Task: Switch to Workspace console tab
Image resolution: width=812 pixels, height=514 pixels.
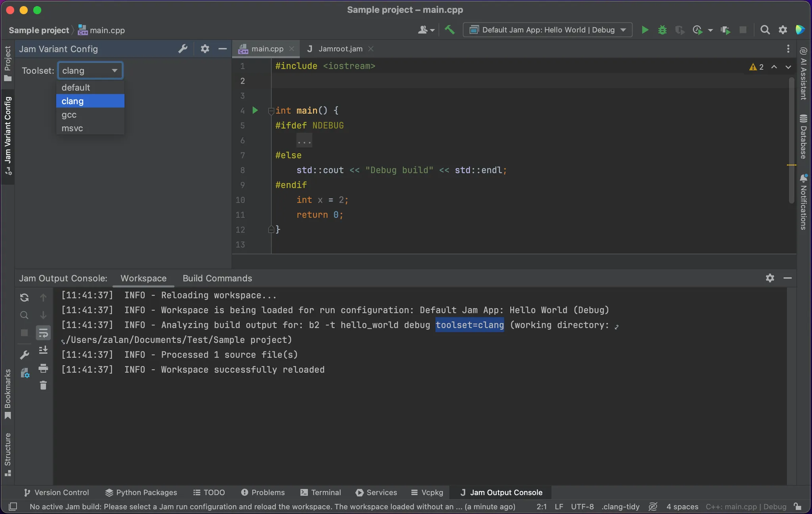Action: [144, 278]
